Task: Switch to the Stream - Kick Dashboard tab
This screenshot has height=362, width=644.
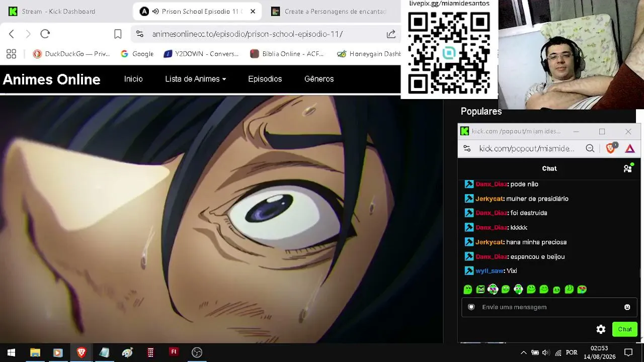Action: 58,11
